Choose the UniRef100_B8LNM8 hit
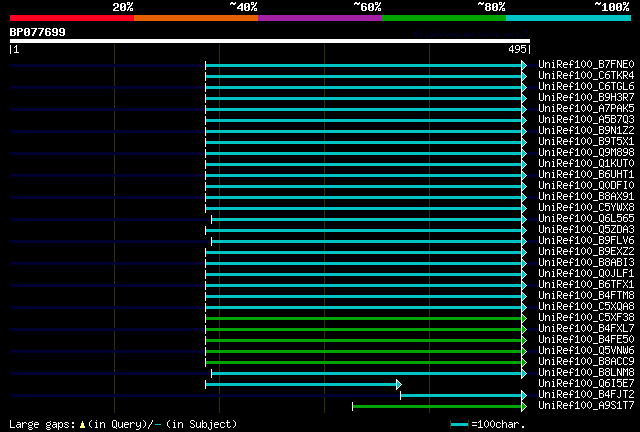 tap(586, 373)
